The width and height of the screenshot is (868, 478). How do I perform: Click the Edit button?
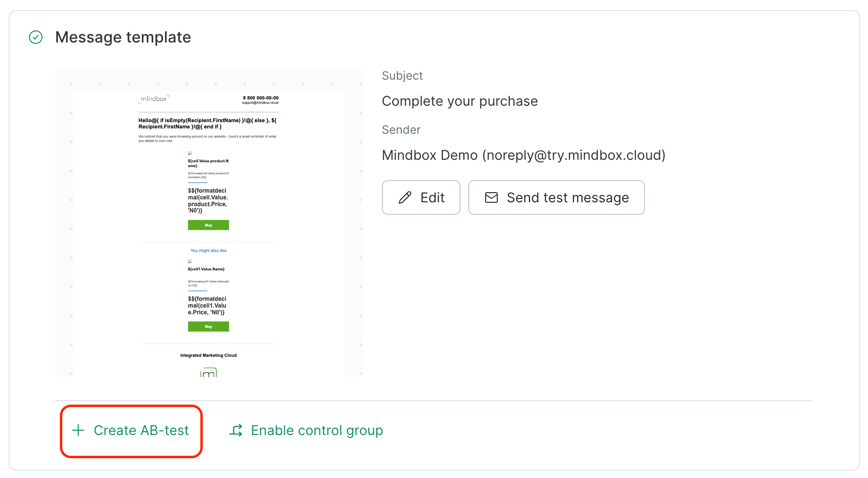pos(421,197)
